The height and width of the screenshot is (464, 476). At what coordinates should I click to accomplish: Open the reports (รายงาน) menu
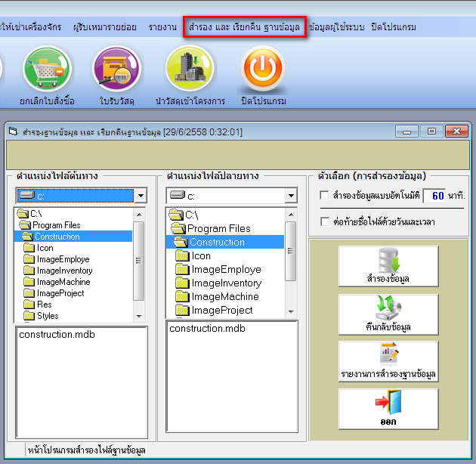162,27
